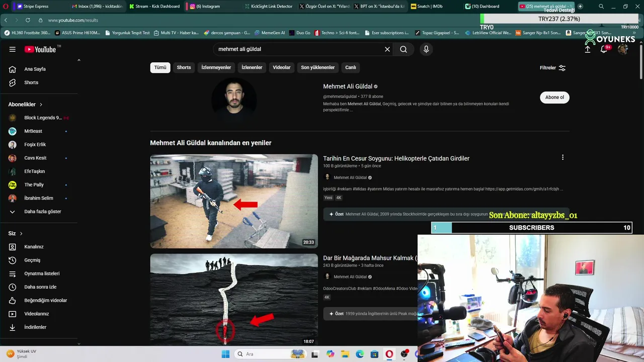Clear the search box with the X
The height and width of the screenshot is (362, 644).
387,49
